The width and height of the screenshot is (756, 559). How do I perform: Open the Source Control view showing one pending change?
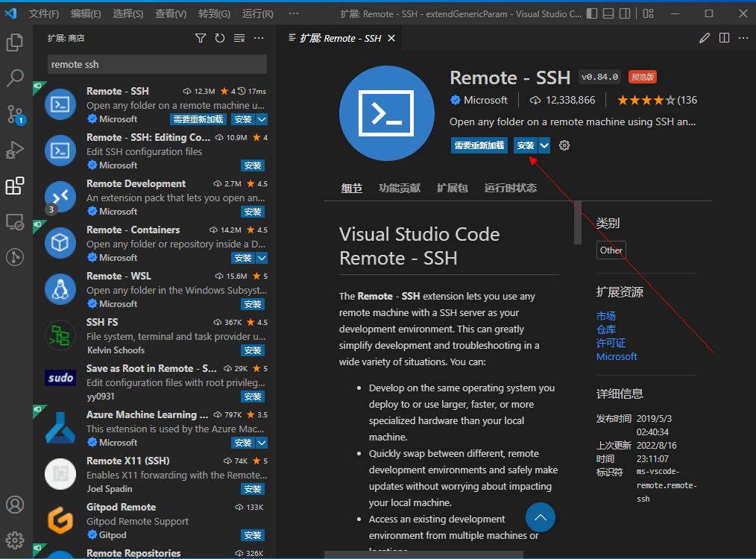[x=16, y=115]
